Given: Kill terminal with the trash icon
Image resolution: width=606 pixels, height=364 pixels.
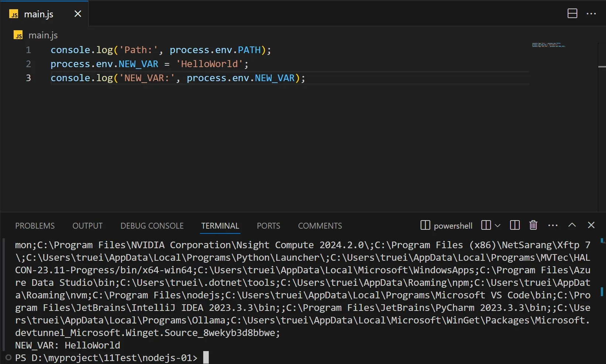Looking at the screenshot, I should [x=533, y=225].
